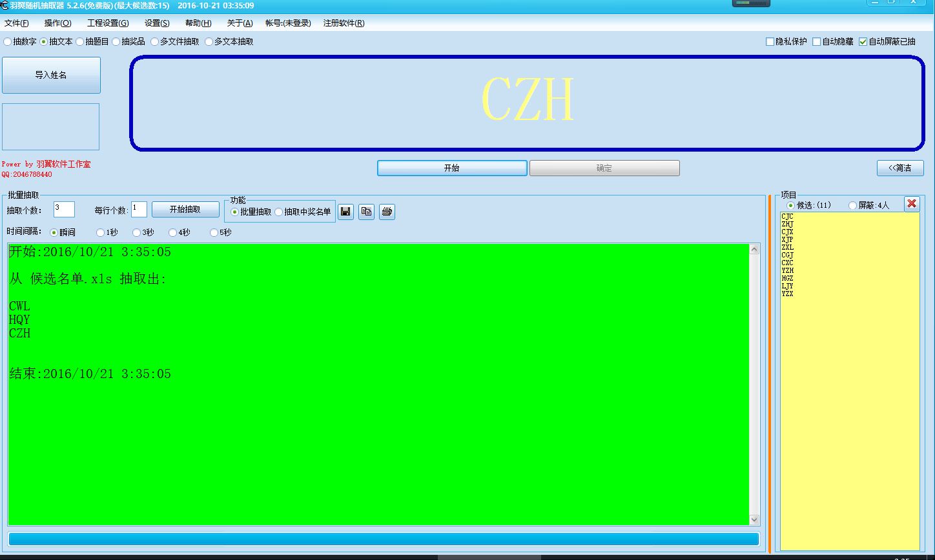This screenshot has height=560, width=935.
Task: Open the 工程设置(G) menu
Action: click(108, 23)
